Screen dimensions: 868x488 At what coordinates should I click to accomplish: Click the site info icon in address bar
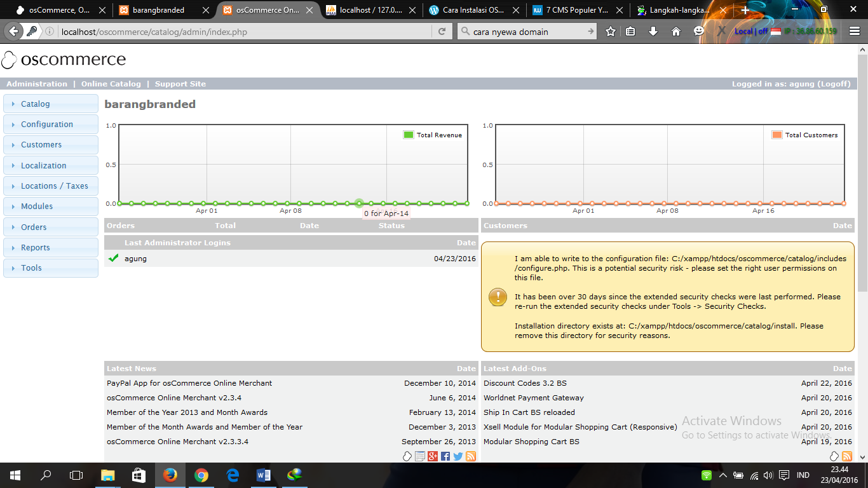pyautogui.click(x=50, y=32)
